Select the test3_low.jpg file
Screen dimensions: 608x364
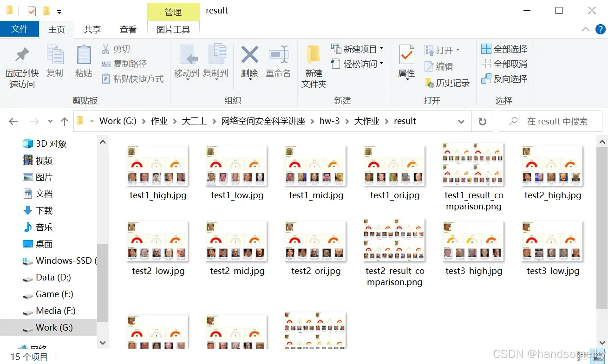(553, 248)
